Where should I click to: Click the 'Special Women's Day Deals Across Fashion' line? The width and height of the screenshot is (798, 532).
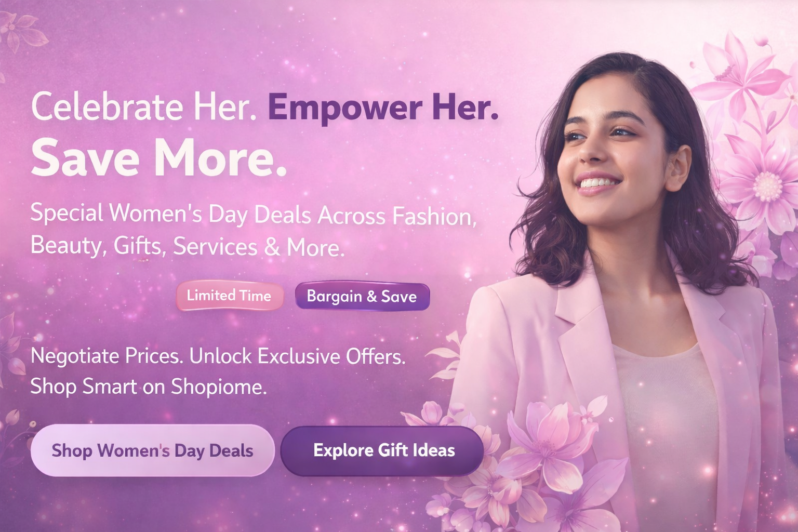coord(254,215)
